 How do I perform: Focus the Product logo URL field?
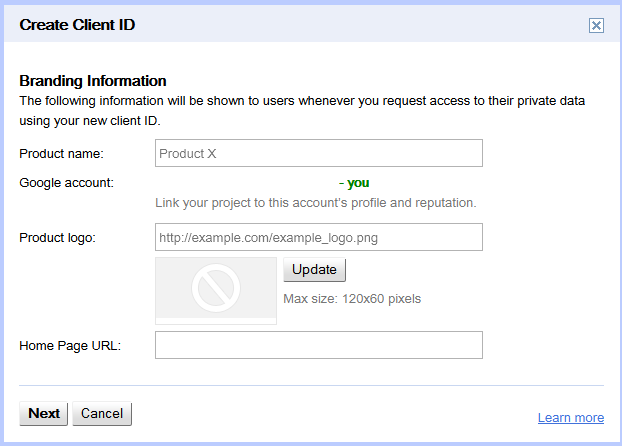319,237
